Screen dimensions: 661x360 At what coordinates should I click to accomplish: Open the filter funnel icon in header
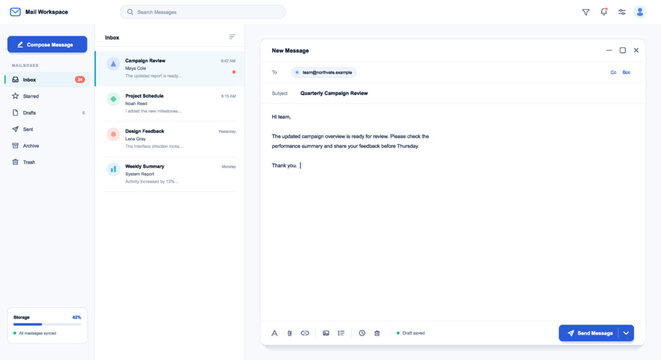[586, 12]
